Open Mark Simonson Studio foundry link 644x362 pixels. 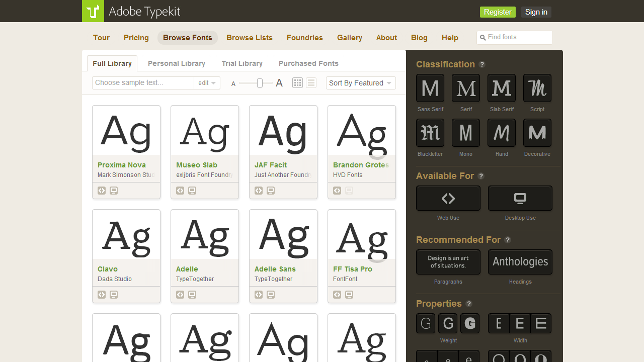pos(126,175)
